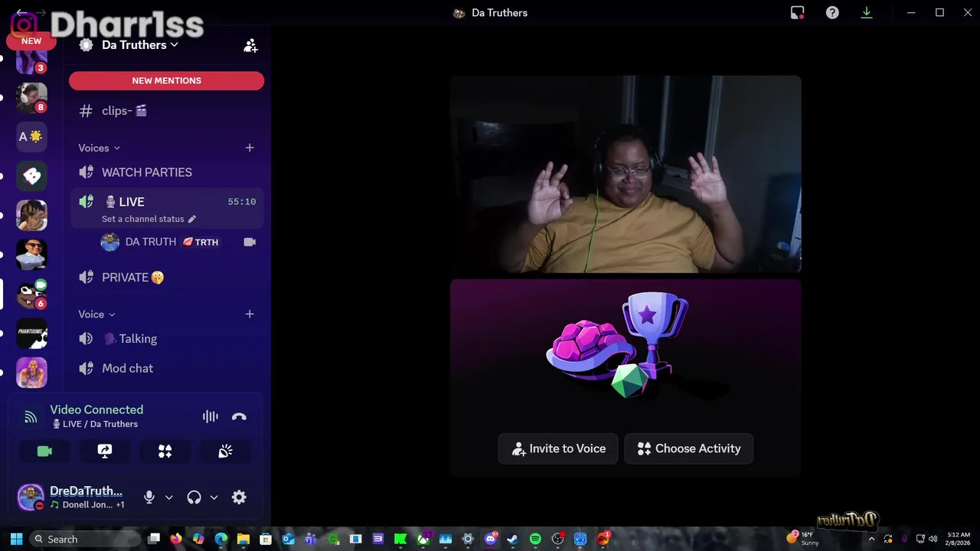Share your screen button
The width and height of the screenshot is (980, 551).
click(x=105, y=452)
